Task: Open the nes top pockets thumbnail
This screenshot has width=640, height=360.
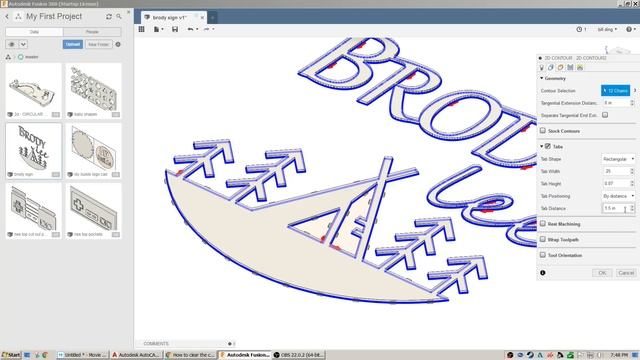Action: 93,211
